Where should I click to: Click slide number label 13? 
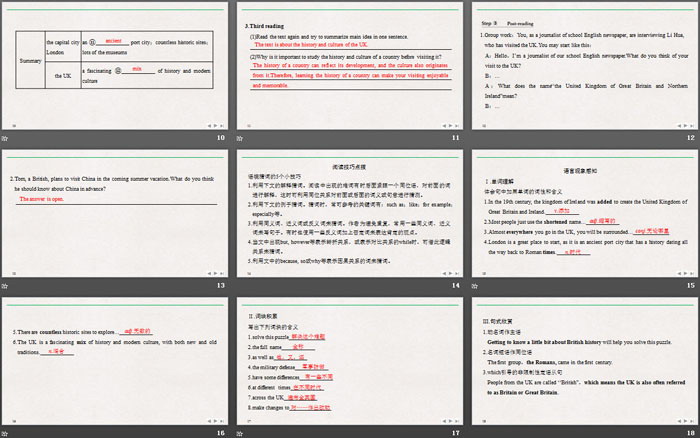(x=221, y=285)
